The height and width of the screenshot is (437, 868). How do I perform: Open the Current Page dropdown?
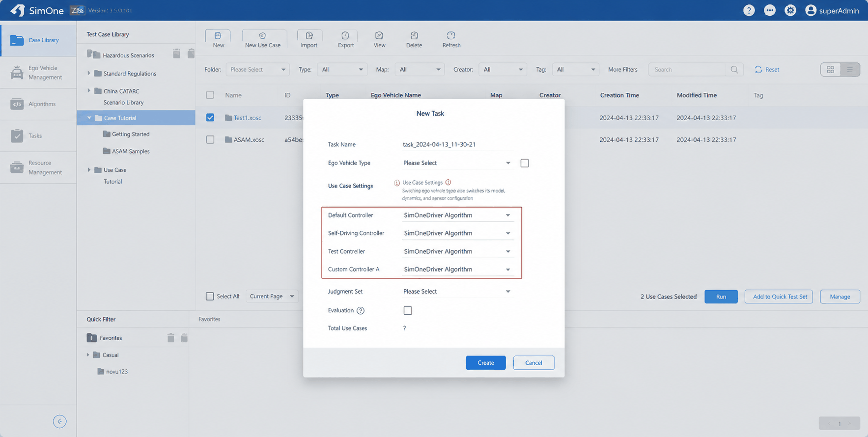point(272,297)
